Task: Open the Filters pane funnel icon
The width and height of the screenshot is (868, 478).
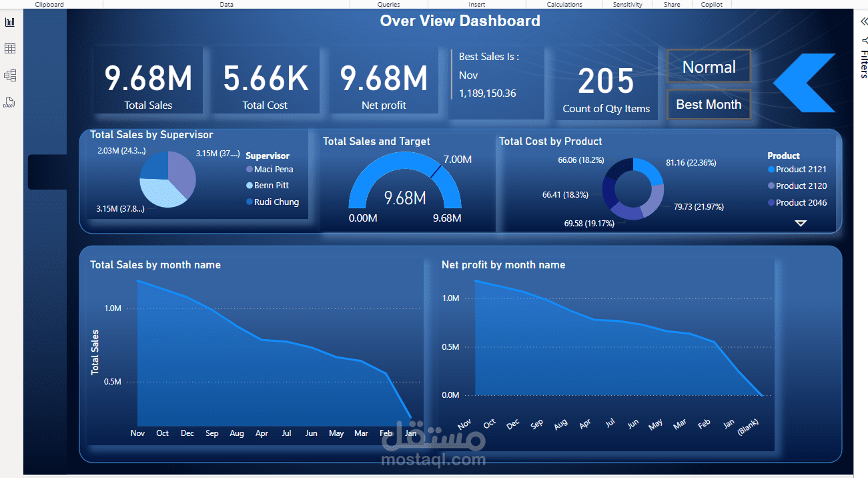Action: 865,41
